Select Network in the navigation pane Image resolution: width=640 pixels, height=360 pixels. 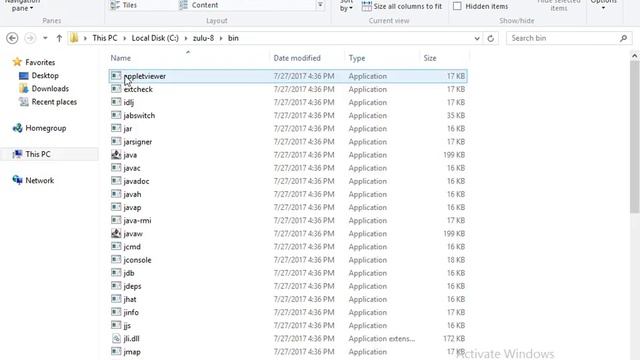40,180
